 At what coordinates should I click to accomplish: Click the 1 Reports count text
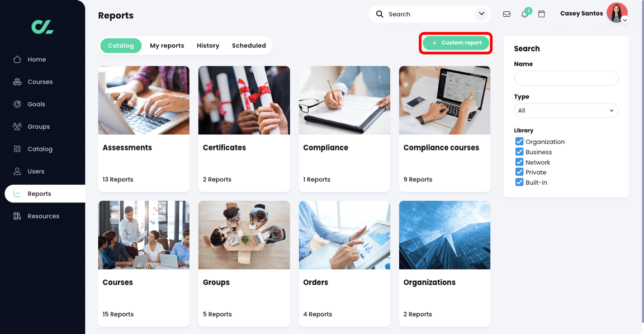pos(316,180)
